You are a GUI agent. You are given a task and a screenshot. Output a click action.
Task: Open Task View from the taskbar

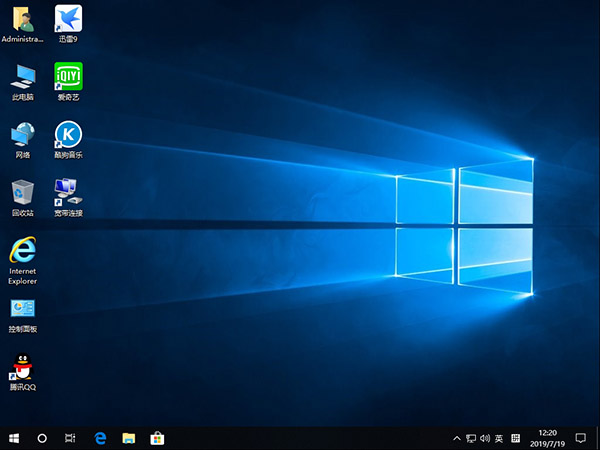coord(70,438)
